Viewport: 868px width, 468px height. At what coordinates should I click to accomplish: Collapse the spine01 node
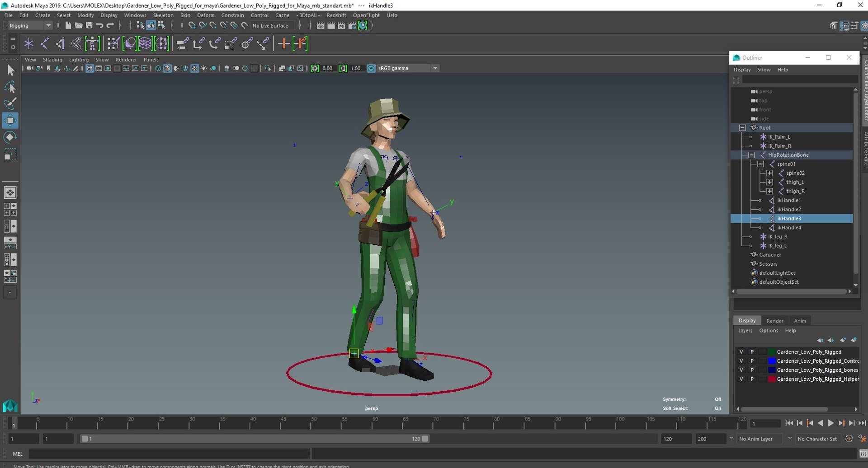(x=760, y=164)
